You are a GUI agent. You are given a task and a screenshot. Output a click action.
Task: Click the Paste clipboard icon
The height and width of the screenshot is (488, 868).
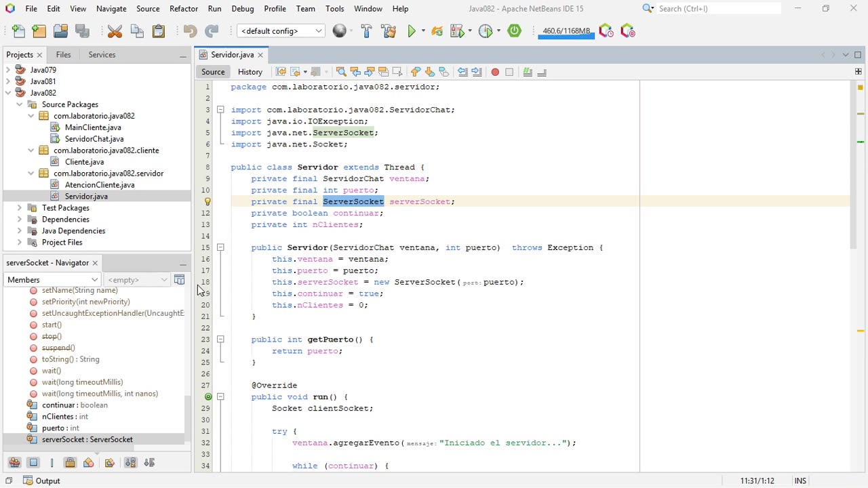click(159, 31)
